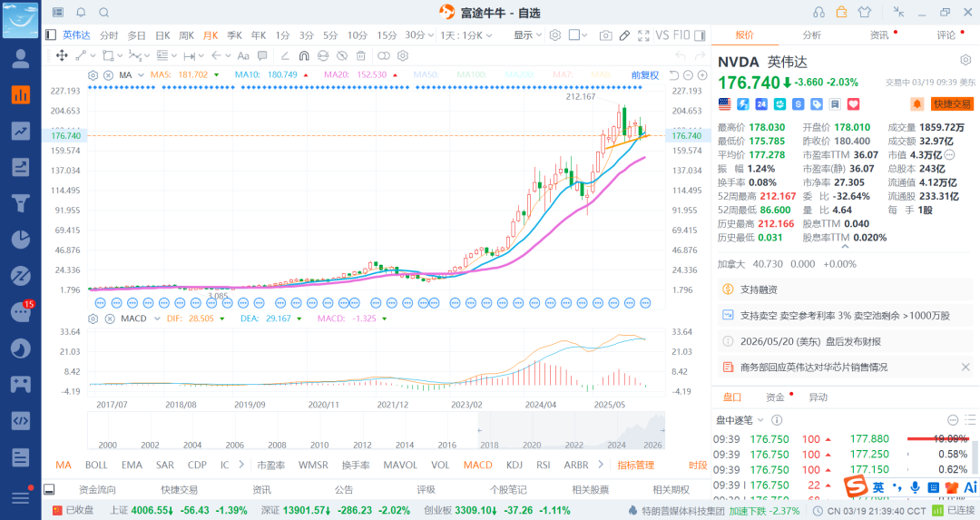The width and height of the screenshot is (980, 520).
Task: Toggle the overlay circles compare tool
Action: (x=384, y=55)
